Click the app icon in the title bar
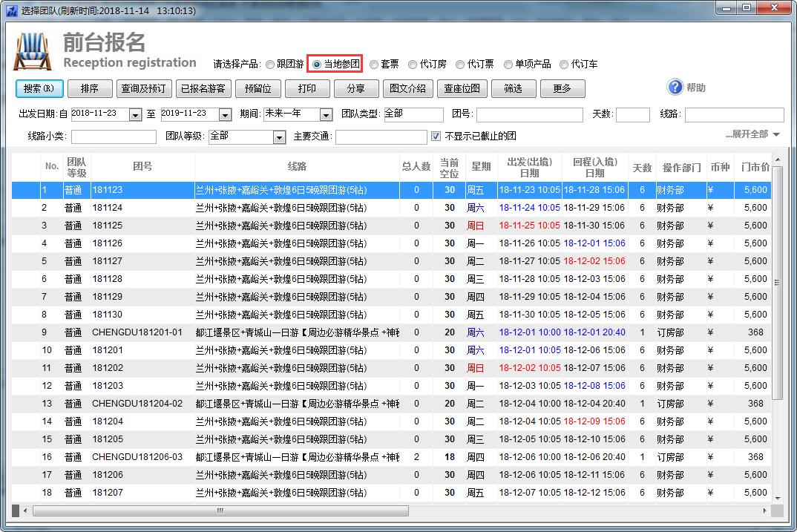 [x=11, y=10]
